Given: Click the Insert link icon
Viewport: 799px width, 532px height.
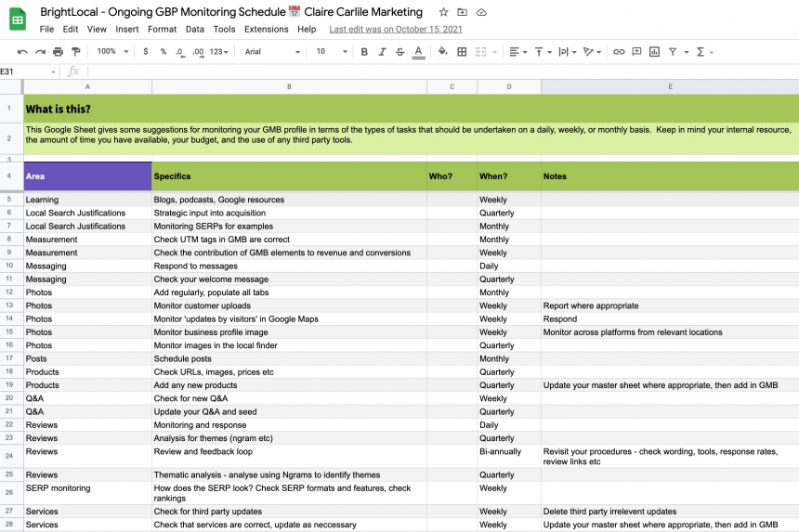Looking at the screenshot, I should [x=619, y=52].
